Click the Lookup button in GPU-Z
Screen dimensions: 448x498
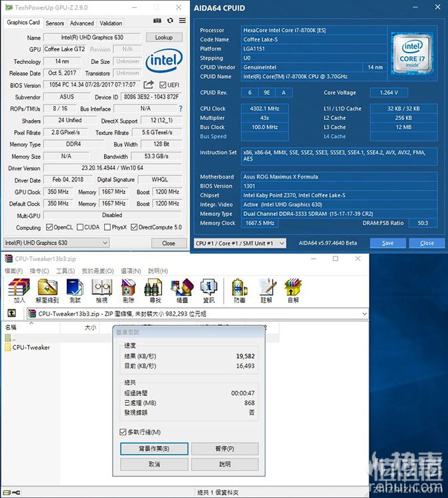click(164, 37)
